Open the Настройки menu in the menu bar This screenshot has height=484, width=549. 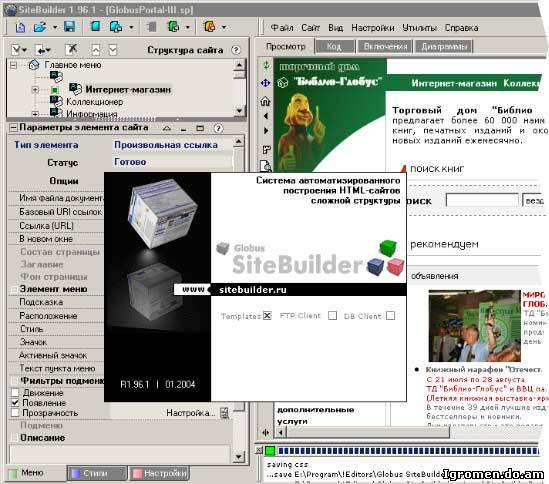click(x=373, y=28)
